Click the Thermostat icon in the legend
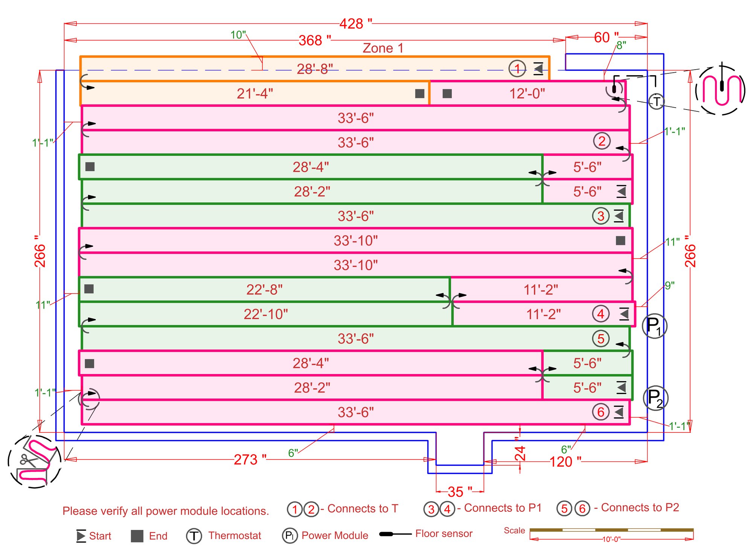The width and height of the screenshot is (753, 560). (x=194, y=536)
